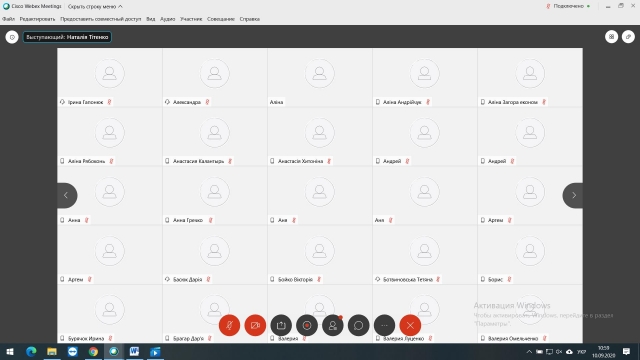Open File Explorer from taskbar
Viewport: 640px width, 360px height.
[x=52, y=351]
